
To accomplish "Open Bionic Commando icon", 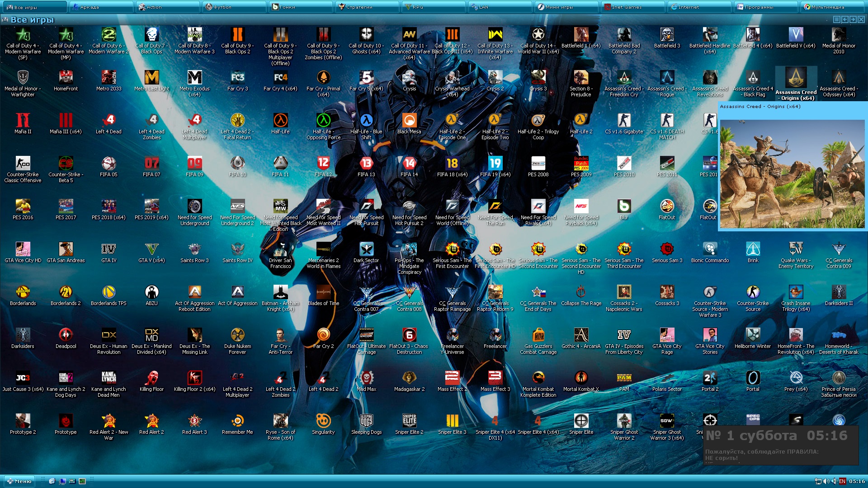I will [x=710, y=253].
